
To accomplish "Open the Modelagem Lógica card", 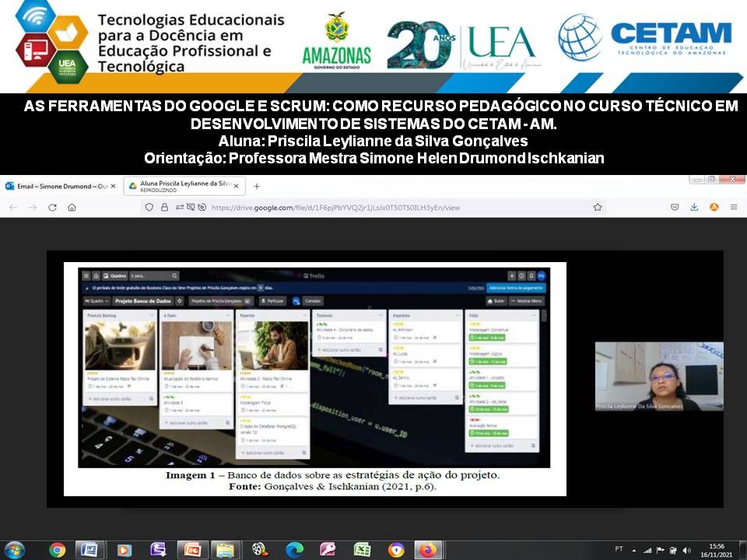I will [502, 357].
